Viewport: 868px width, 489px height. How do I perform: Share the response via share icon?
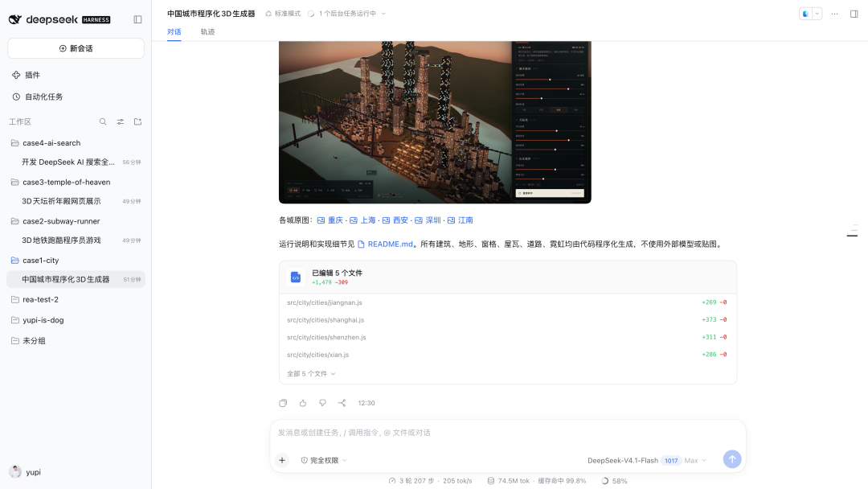(342, 403)
